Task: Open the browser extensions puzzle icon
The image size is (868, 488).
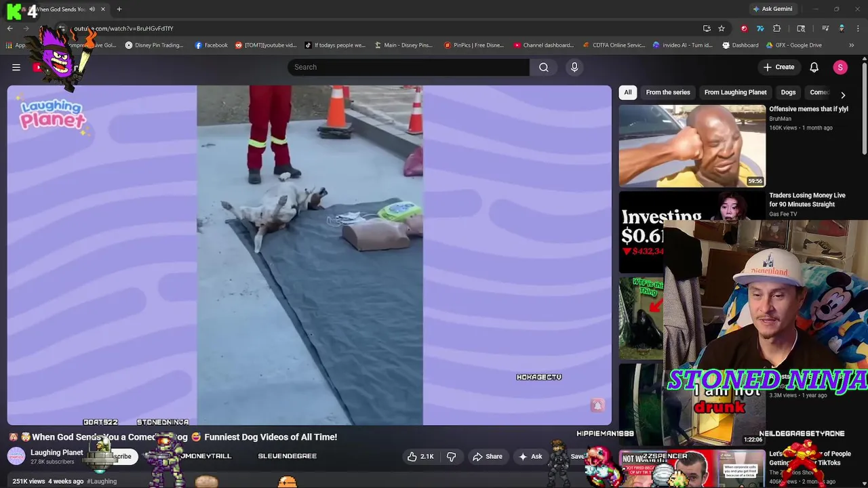Action: pos(777,28)
